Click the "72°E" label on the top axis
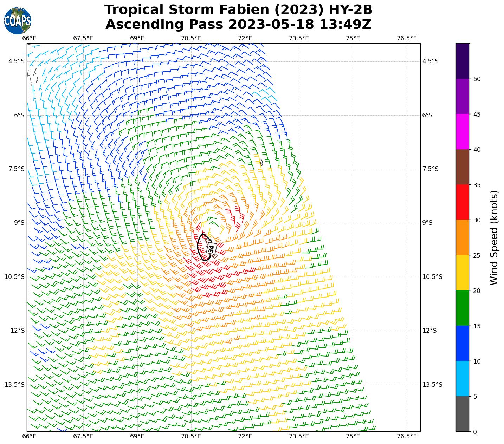Image resolution: width=504 pixels, height=444 pixels. pyautogui.click(x=245, y=38)
